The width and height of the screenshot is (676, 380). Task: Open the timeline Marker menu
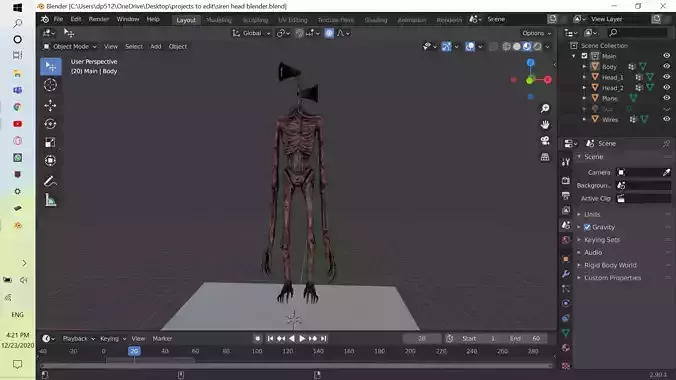pos(162,339)
